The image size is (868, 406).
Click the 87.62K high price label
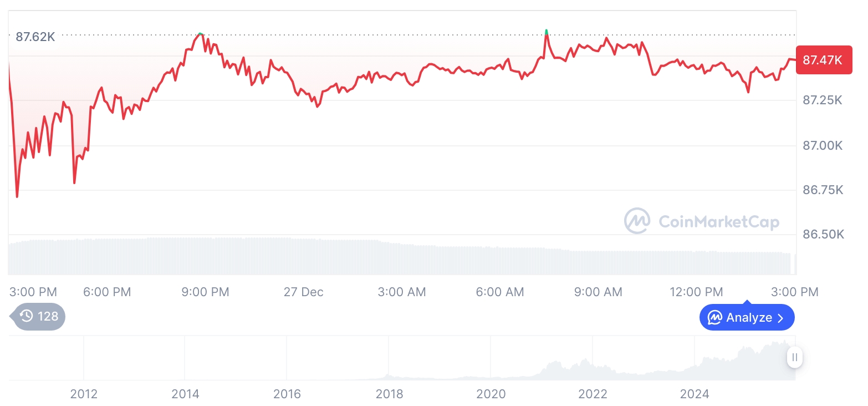point(35,37)
